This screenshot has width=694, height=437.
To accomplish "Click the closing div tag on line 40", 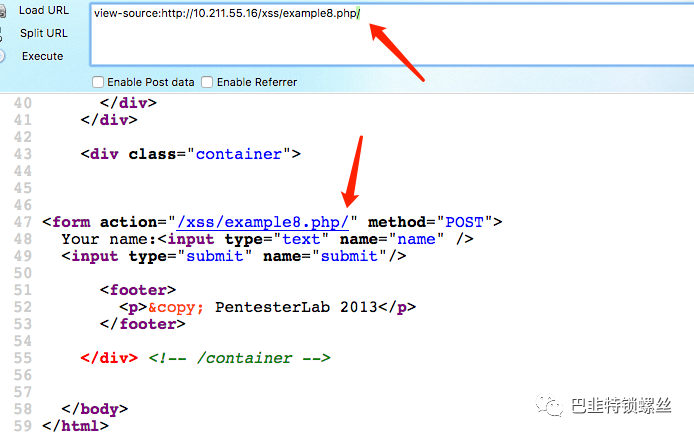I will click(128, 103).
